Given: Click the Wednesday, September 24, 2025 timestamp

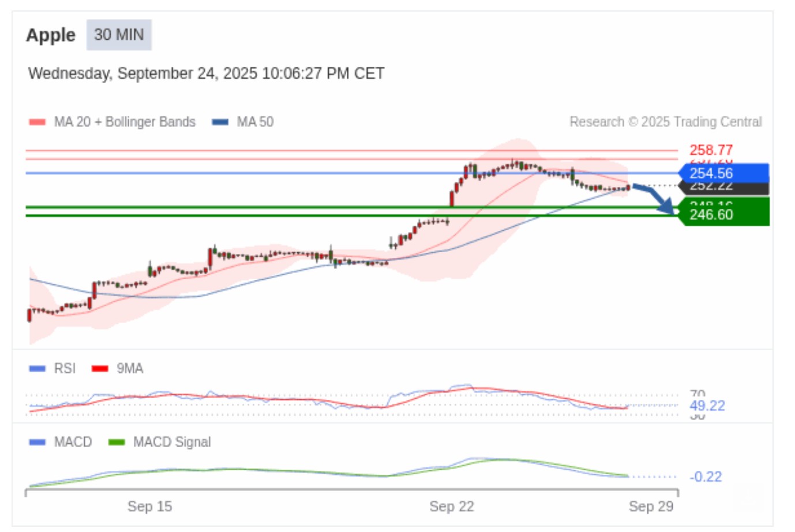Looking at the screenshot, I should [x=207, y=73].
